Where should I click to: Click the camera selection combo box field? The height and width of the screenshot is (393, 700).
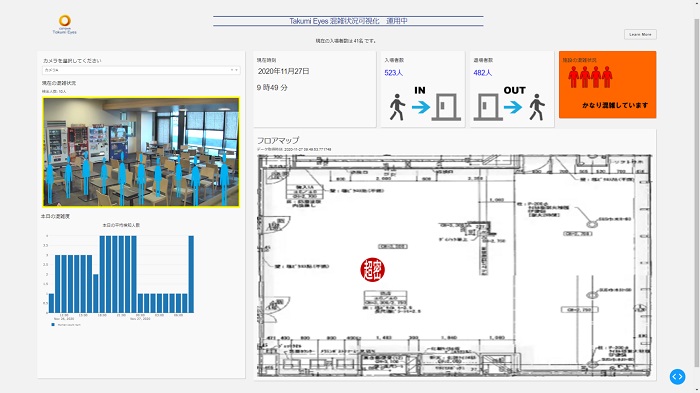tap(141, 70)
